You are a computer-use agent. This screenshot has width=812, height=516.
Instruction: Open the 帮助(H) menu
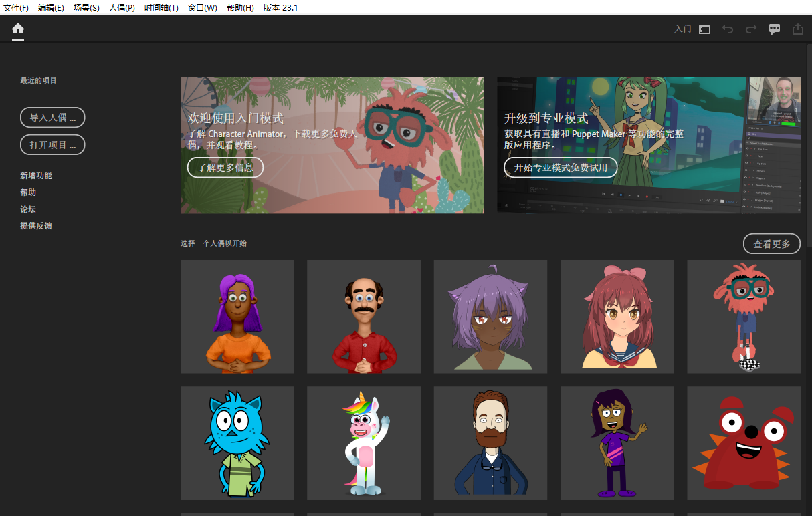240,7
